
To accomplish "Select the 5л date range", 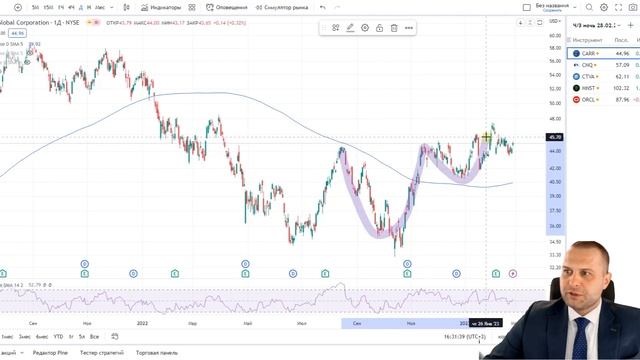I will coord(82,337).
